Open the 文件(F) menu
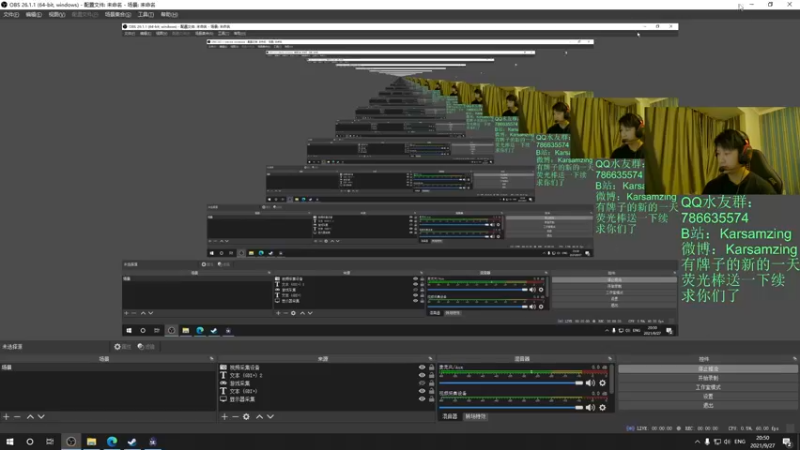 coord(11,15)
